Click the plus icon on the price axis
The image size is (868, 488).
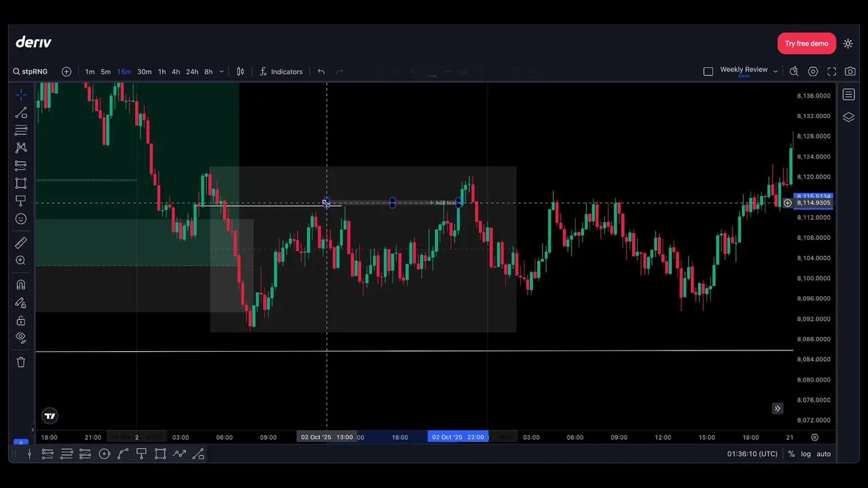[x=787, y=203]
